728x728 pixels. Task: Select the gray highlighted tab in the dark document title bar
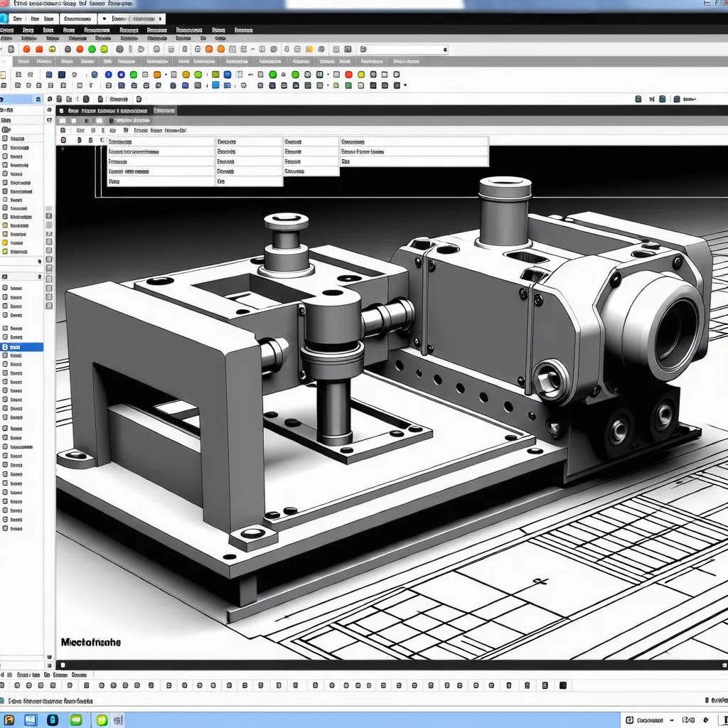[164, 110]
